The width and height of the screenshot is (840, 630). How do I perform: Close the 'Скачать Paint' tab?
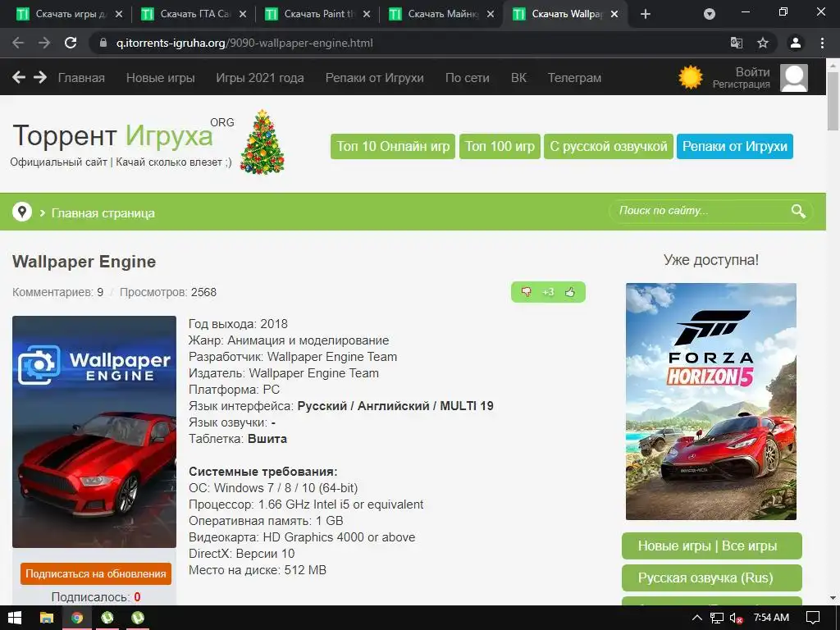tap(367, 14)
